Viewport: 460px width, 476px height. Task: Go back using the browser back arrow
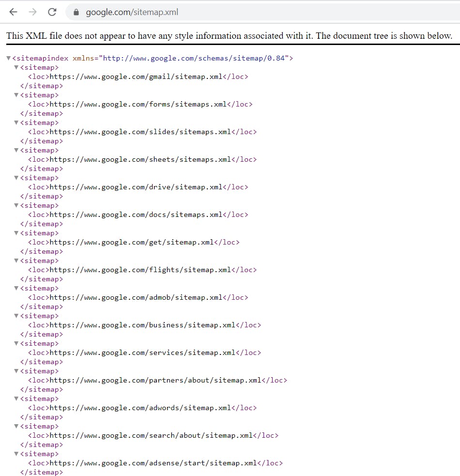(x=14, y=12)
